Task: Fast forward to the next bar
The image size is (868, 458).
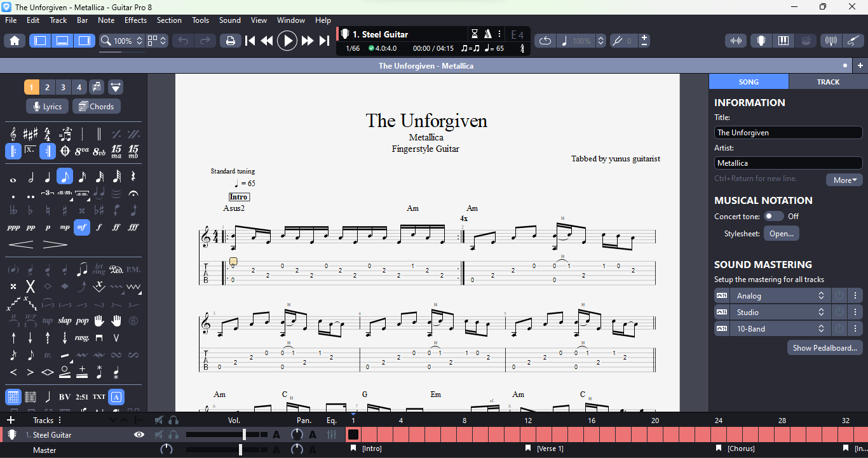Action: point(308,41)
